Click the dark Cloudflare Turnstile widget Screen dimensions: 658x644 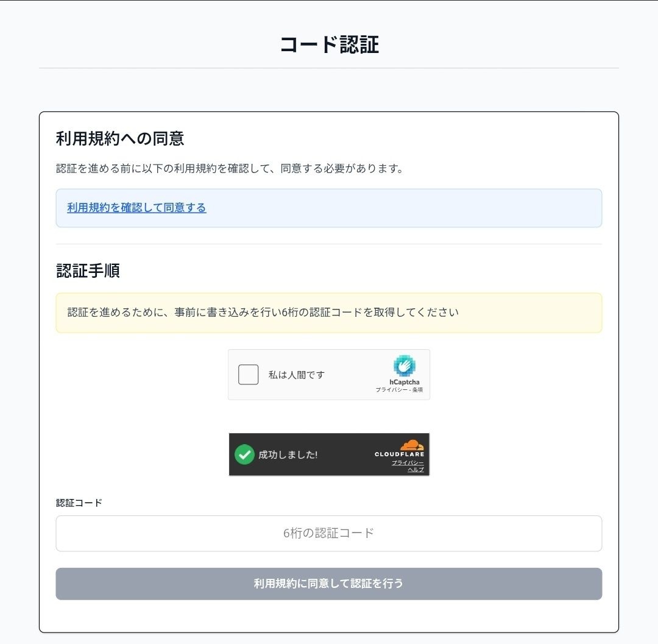pos(329,454)
